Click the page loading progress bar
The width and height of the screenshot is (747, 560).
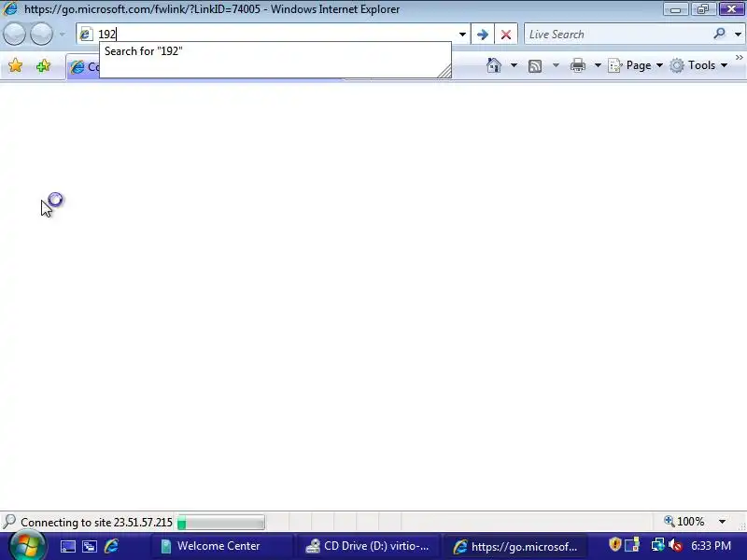coord(220,523)
